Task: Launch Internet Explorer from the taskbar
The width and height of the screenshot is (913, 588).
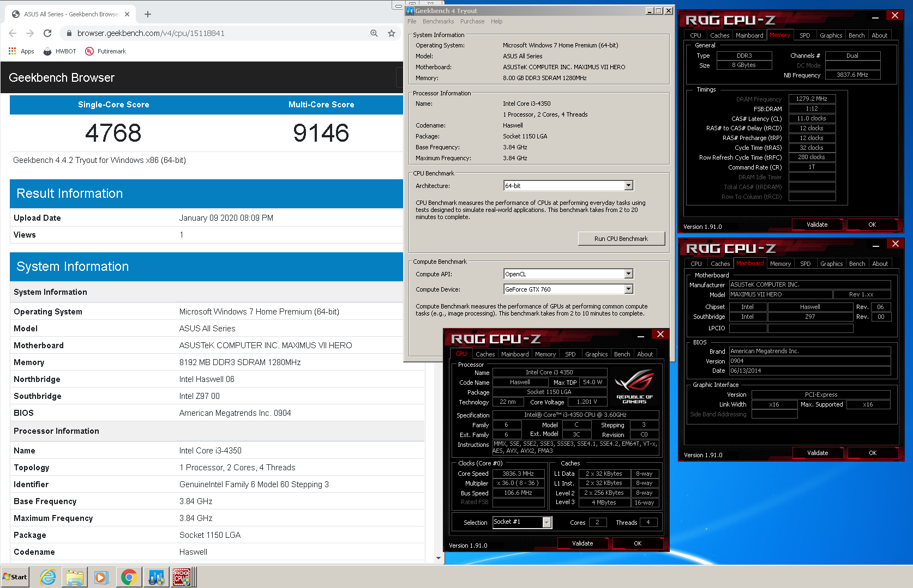Action: coord(48,577)
